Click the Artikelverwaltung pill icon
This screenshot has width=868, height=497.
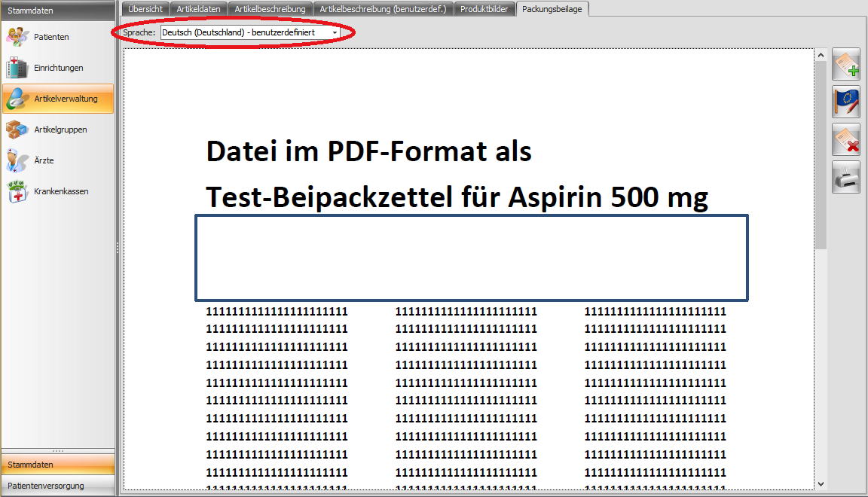pyautogui.click(x=17, y=99)
